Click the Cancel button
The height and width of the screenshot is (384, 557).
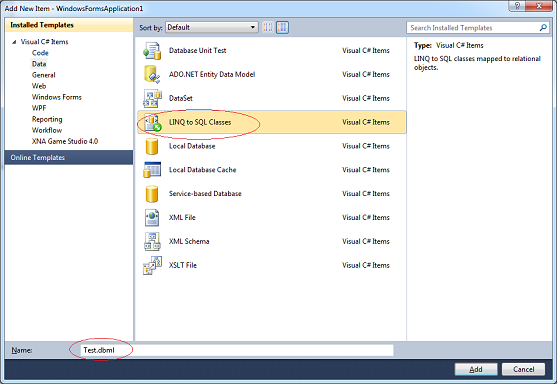click(x=523, y=369)
